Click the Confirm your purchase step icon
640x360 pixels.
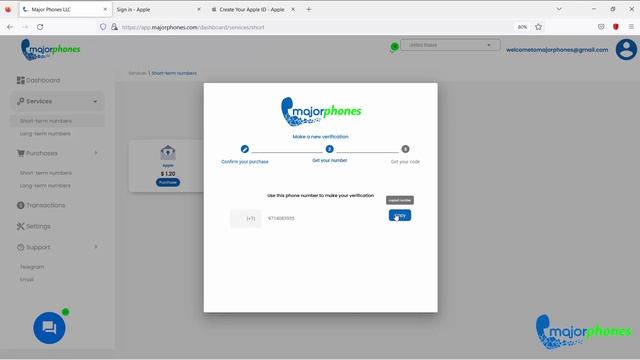[x=244, y=149]
